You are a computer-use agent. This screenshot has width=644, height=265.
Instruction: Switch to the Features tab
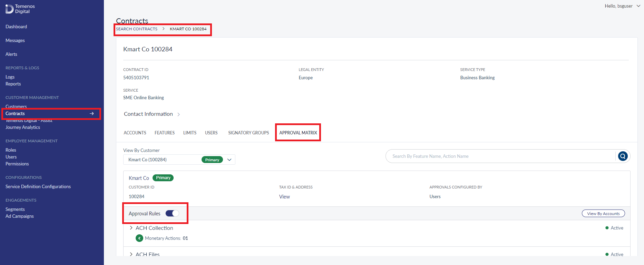pyautogui.click(x=165, y=133)
